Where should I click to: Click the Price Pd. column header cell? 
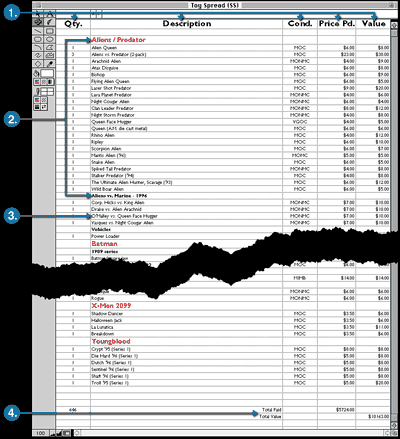click(337, 24)
